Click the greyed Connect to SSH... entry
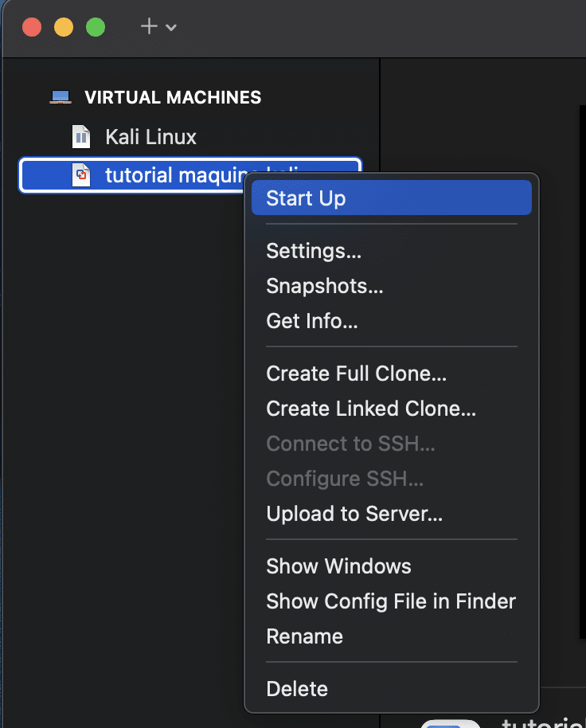Viewport: 586px width, 728px height. [350, 444]
